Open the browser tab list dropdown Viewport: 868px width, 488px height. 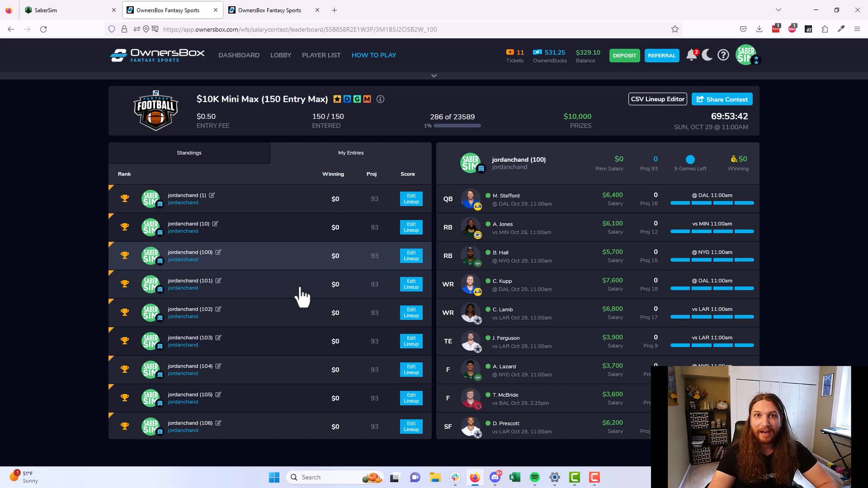pyautogui.click(x=777, y=9)
